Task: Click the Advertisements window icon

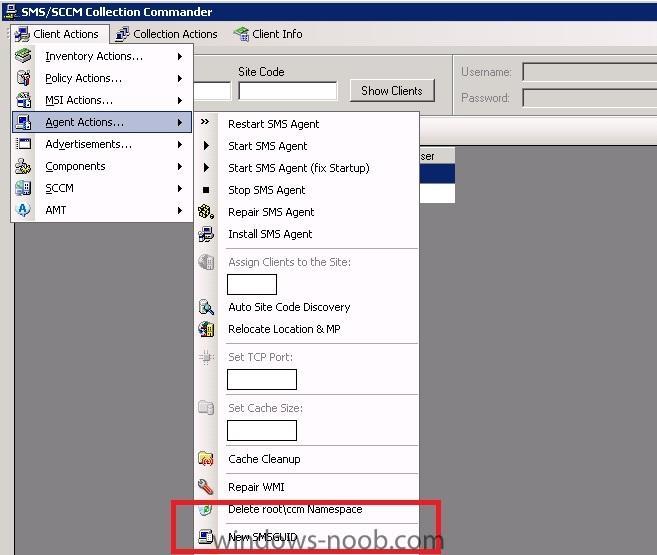Action: [x=23, y=144]
